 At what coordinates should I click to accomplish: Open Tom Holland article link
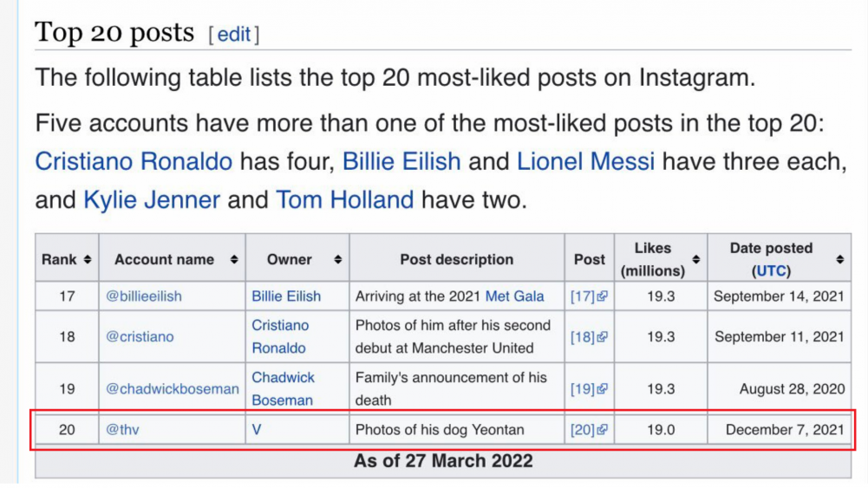[345, 199]
